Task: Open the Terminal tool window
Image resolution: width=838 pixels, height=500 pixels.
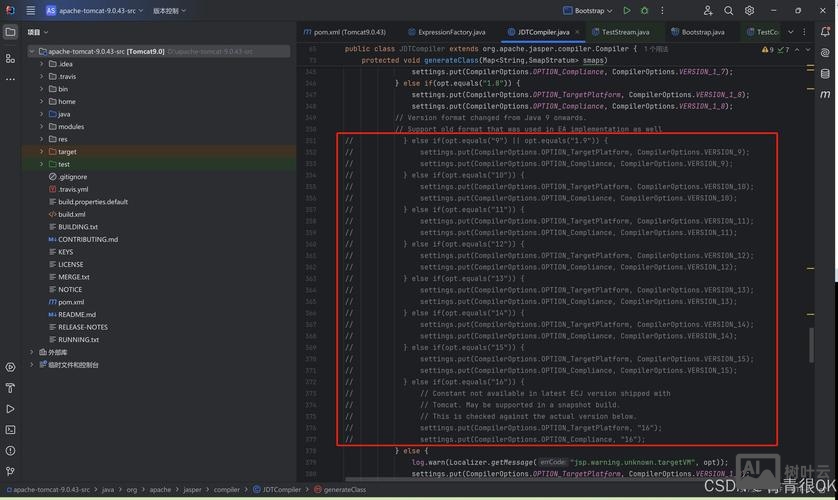Action: pyautogui.click(x=10, y=430)
